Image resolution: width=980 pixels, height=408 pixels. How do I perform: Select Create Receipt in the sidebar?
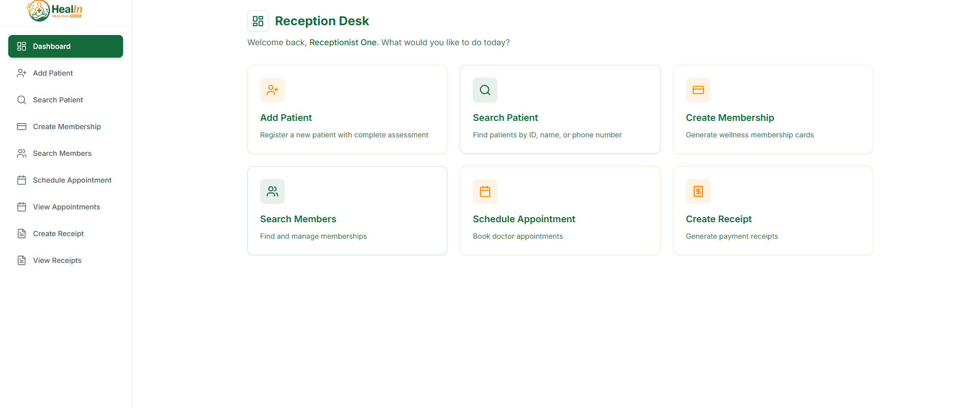click(x=65, y=234)
